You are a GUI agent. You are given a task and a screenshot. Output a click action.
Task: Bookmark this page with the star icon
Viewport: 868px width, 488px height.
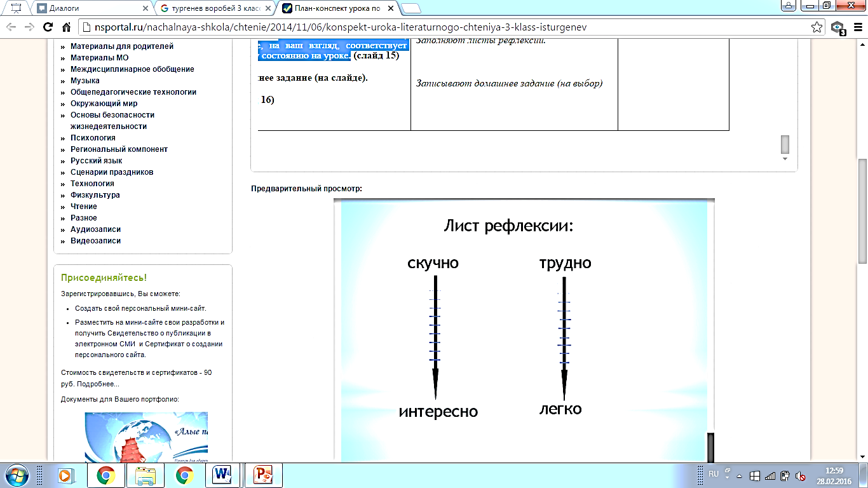[817, 27]
